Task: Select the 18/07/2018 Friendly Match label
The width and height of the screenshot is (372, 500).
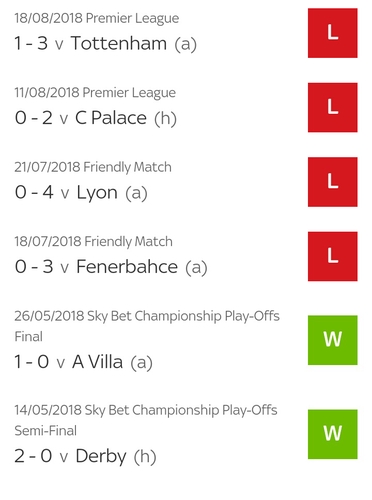Action: [x=93, y=241]
